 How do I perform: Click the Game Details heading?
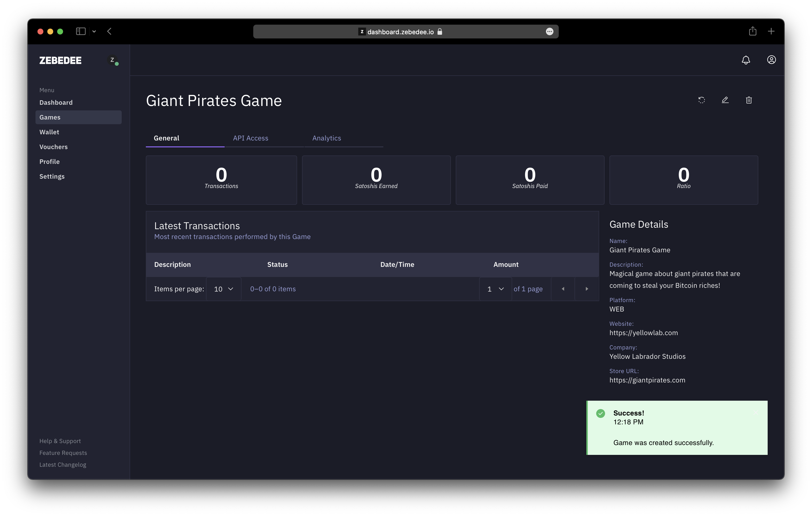[x=639, y=224]
